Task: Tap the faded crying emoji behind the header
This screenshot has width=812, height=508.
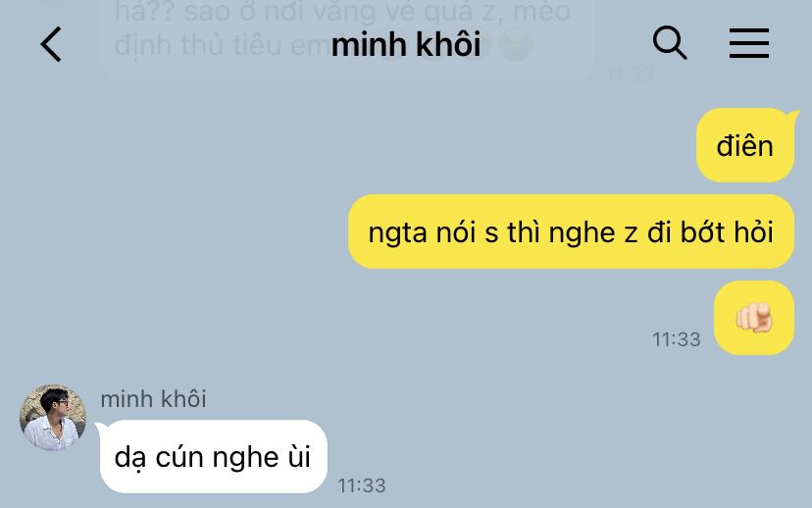Action: (516, 44)
